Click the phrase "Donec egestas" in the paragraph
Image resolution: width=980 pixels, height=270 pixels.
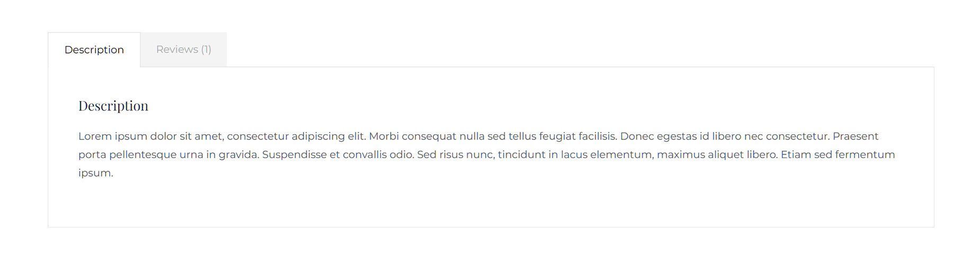[658, 136]
